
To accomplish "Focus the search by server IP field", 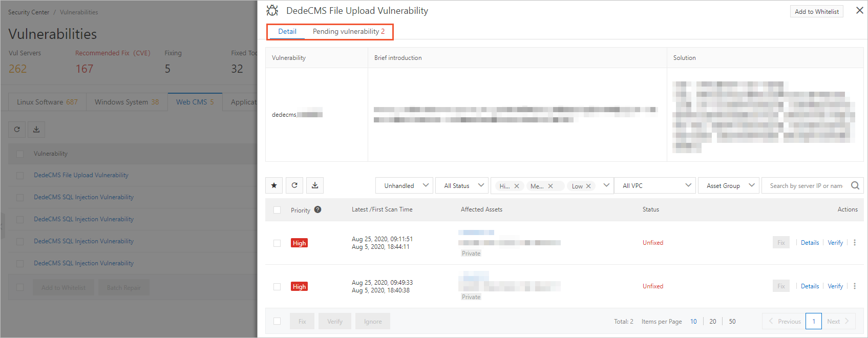I will pos(807,185).
